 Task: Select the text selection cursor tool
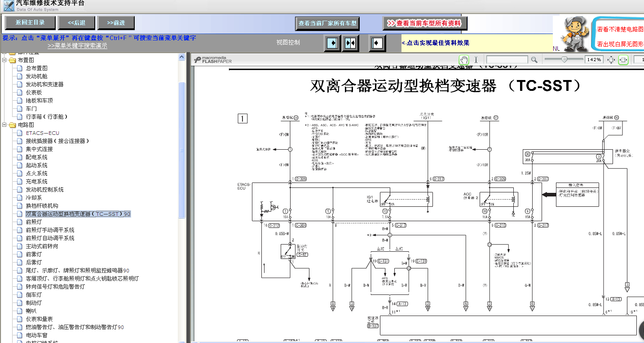tap(476, 59)
